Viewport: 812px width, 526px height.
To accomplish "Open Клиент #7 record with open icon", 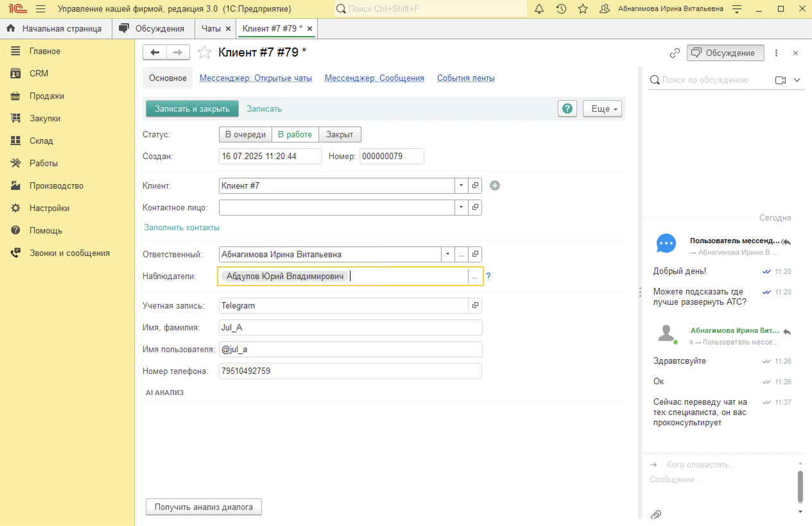I will click(475, 185).
